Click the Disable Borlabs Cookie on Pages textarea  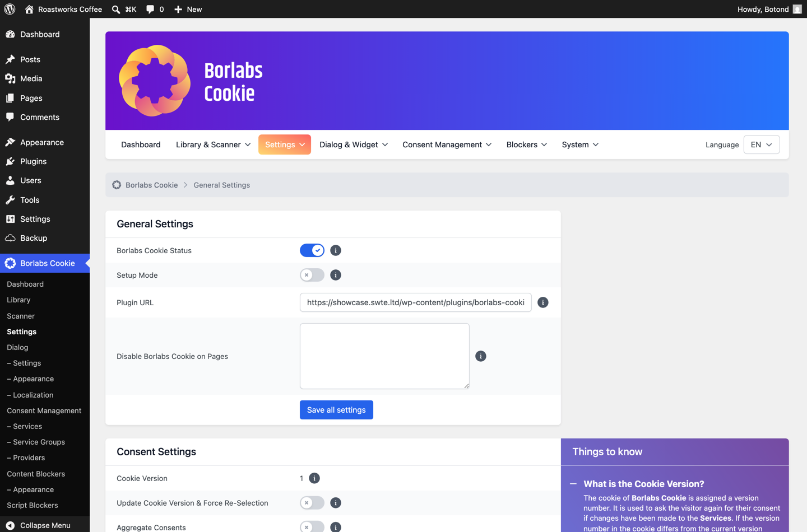pos(384,356)
